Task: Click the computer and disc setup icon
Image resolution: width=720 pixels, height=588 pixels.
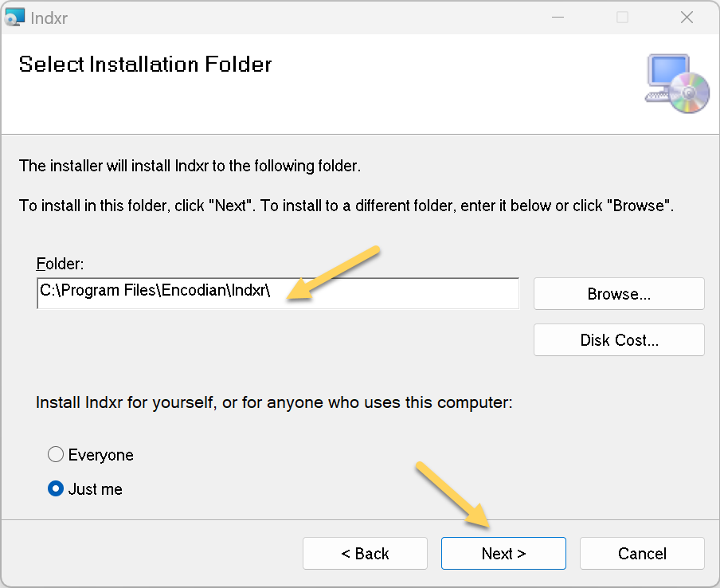Action: pos(677,84)
